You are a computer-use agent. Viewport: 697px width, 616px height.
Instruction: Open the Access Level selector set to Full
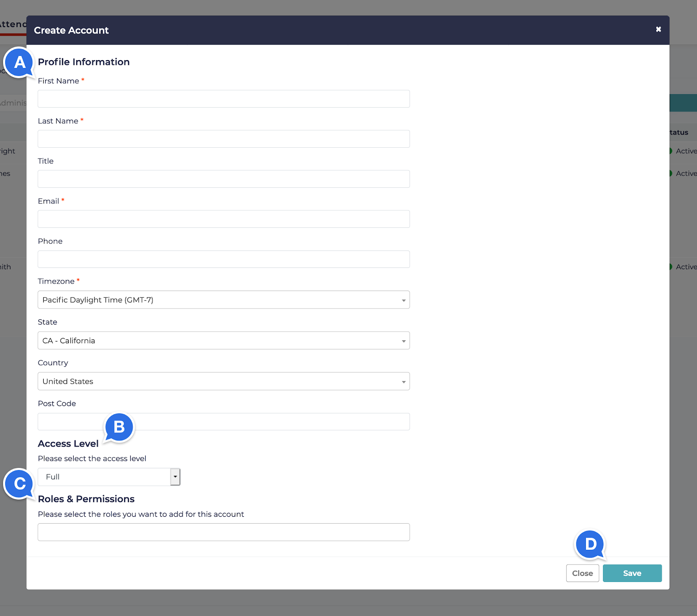109,477
